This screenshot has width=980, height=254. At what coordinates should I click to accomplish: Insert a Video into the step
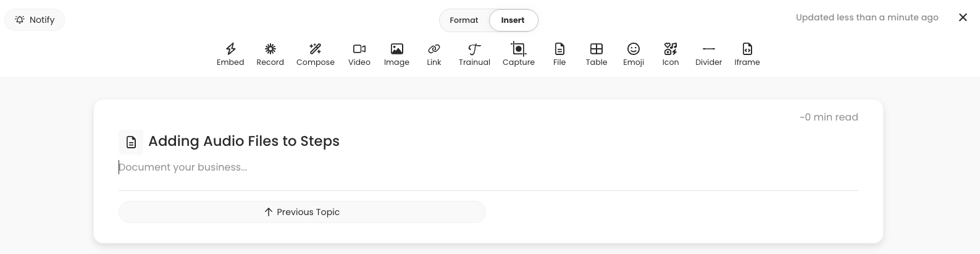coord(359,54)
